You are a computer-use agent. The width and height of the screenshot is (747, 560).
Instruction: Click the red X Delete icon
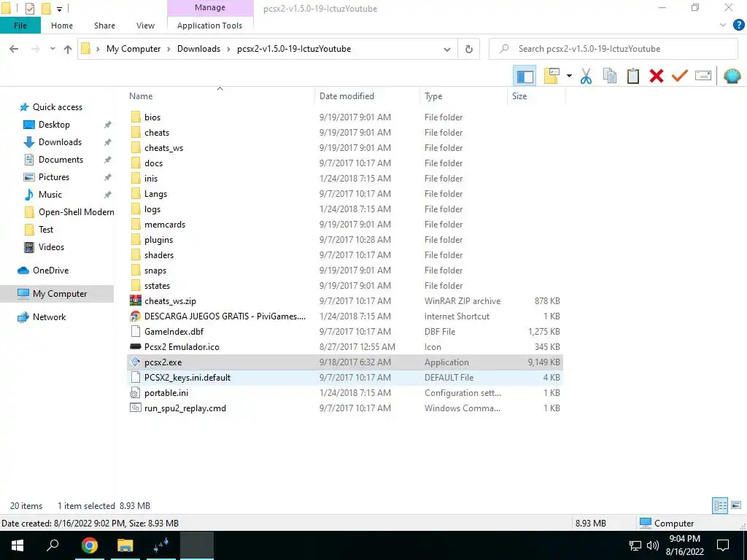click(656, 76)
